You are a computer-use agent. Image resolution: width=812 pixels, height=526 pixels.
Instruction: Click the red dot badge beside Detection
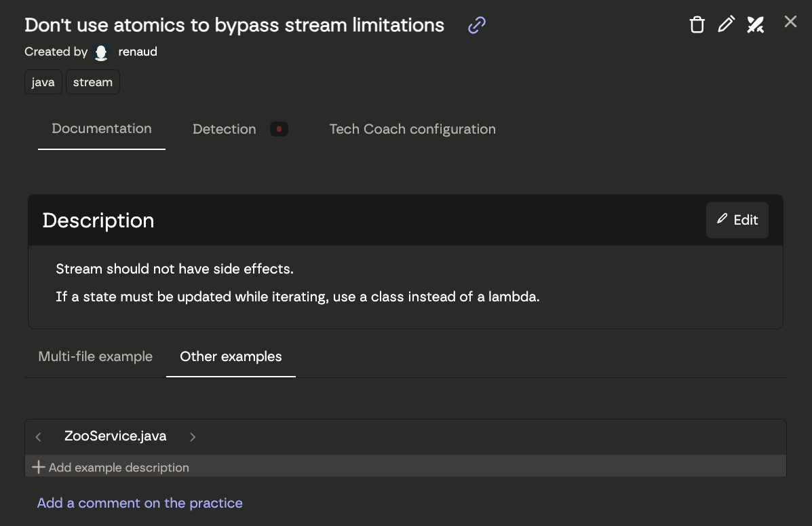[279, 129]
